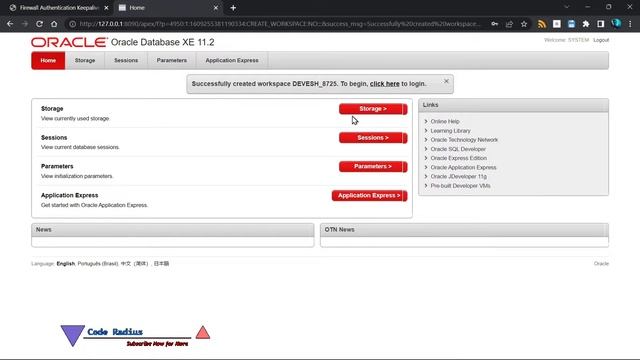Viewport: 640px width, 360px height.
Task: Open the Oracle Express Edition link
Action: [459, 158]
